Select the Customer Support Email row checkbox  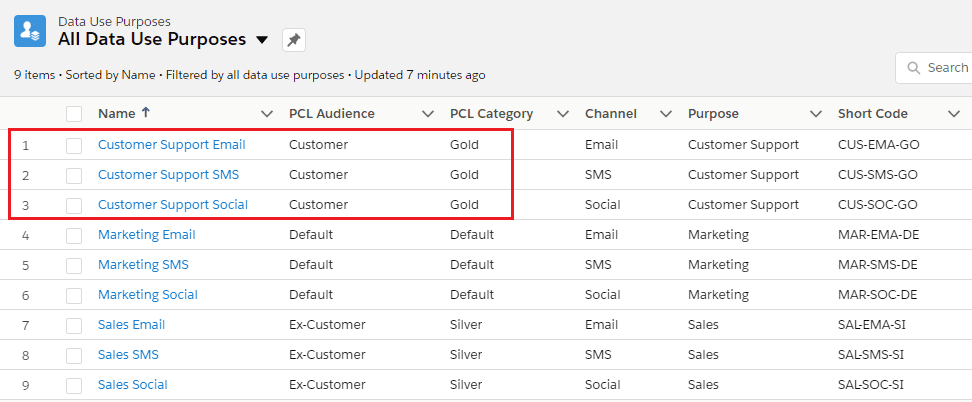pos(74,145)
